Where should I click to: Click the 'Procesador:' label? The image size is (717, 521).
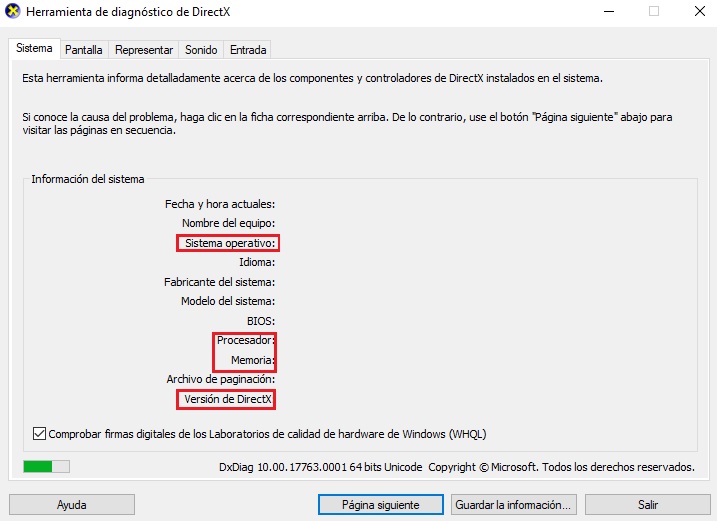[246, 340]
